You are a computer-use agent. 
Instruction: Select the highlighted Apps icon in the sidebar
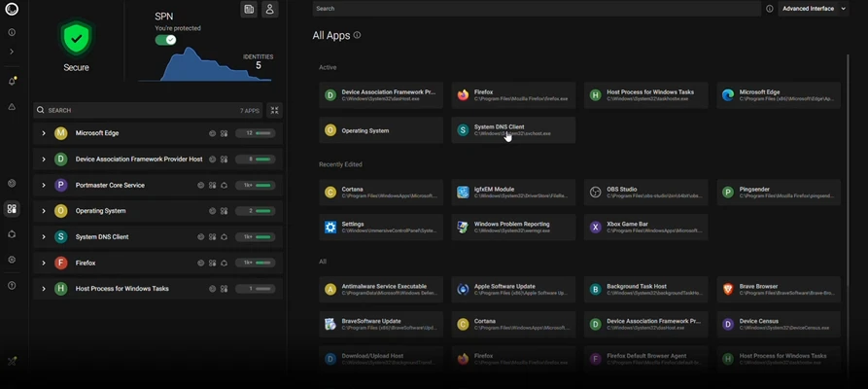click(12, 209)
